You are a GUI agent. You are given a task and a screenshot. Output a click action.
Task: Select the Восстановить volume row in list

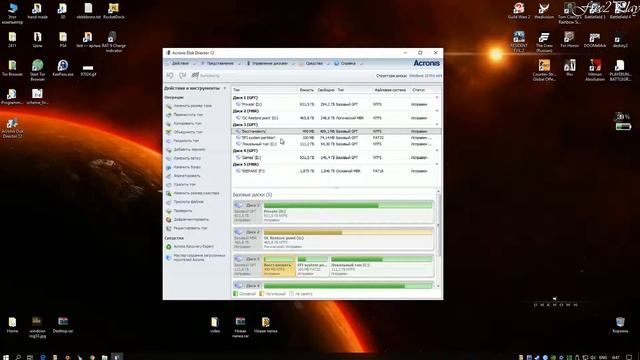336,131
